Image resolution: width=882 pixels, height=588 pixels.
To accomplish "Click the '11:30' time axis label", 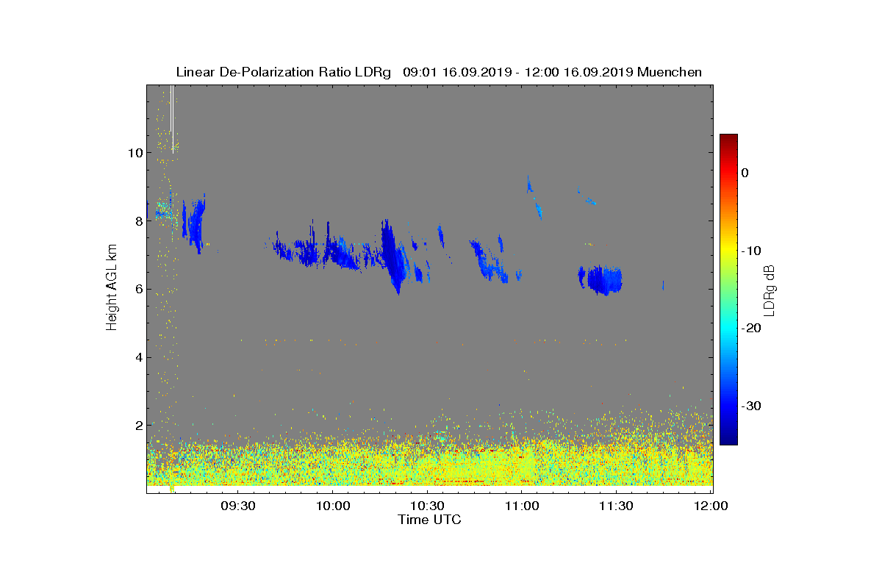I will [x=617, y=506].
